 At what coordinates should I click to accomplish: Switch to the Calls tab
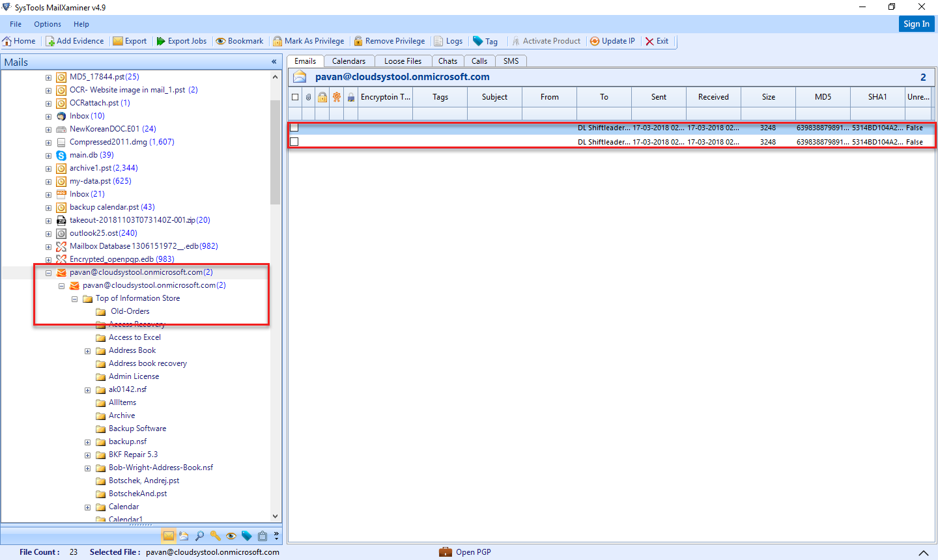coord(479,61)
